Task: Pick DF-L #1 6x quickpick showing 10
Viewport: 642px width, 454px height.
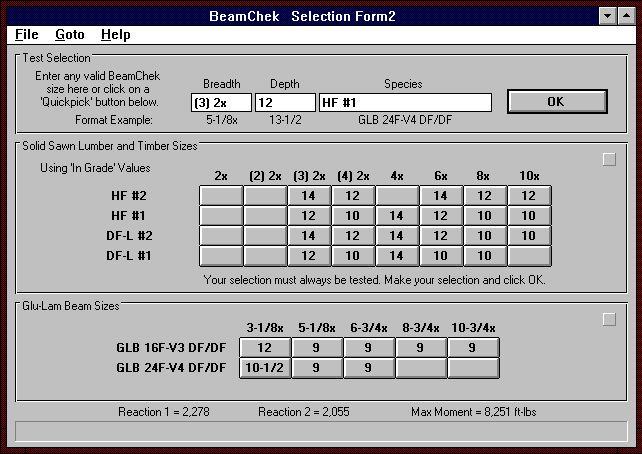Action: coord(441,255)
